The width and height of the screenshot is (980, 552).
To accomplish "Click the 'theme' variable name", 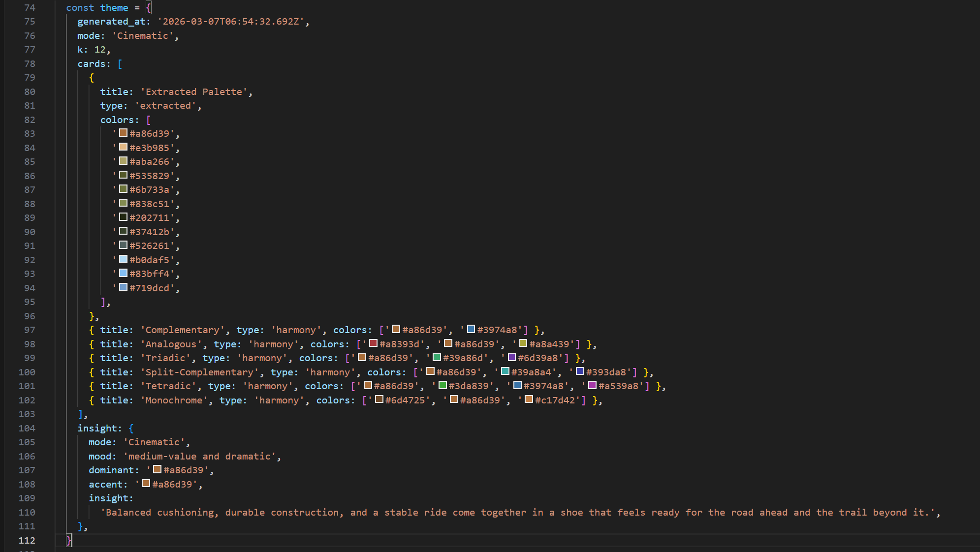I will coord(114,7).
